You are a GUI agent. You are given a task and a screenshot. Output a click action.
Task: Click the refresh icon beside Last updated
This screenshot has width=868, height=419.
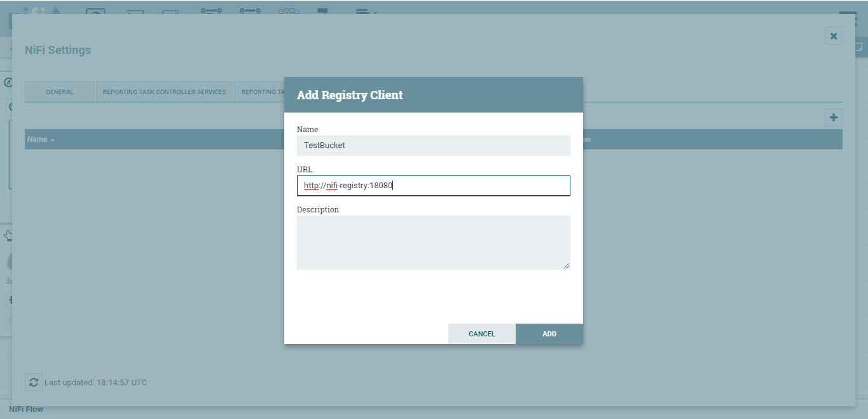pyautogui.click(x=34, y=383)
